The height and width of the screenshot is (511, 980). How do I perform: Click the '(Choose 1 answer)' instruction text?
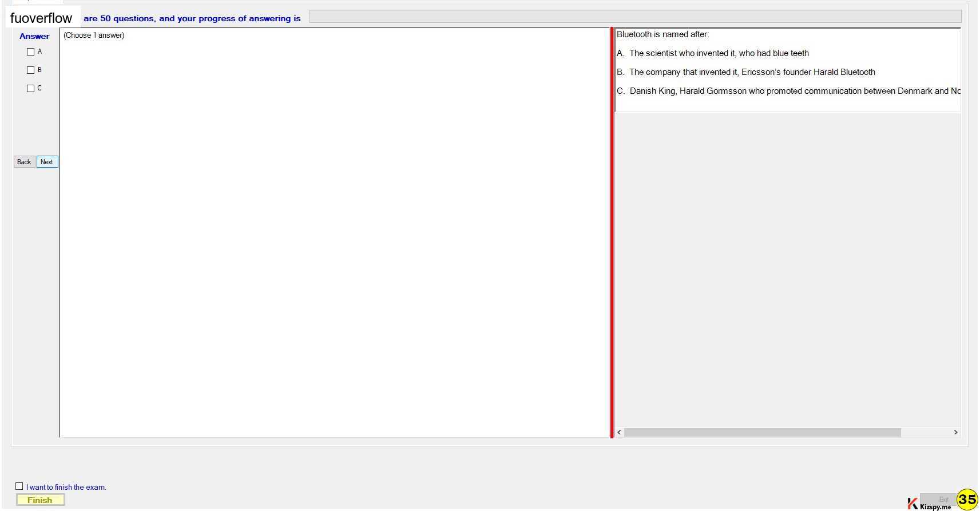[x=94, y=35]
